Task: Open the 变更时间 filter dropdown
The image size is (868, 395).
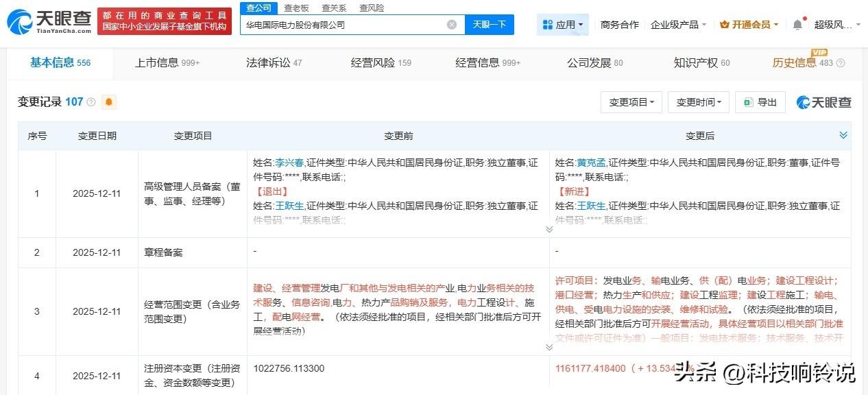Action: point(699,102)
